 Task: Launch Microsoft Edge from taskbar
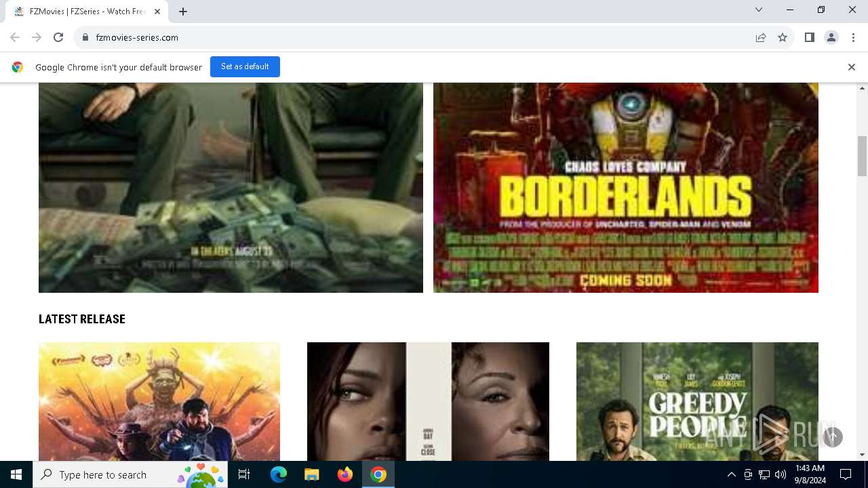(x=279, y=474)
